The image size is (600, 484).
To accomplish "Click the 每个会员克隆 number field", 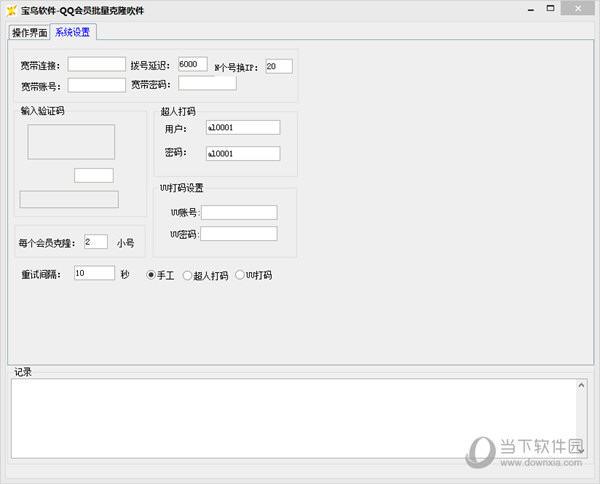I will coord(96,242).
